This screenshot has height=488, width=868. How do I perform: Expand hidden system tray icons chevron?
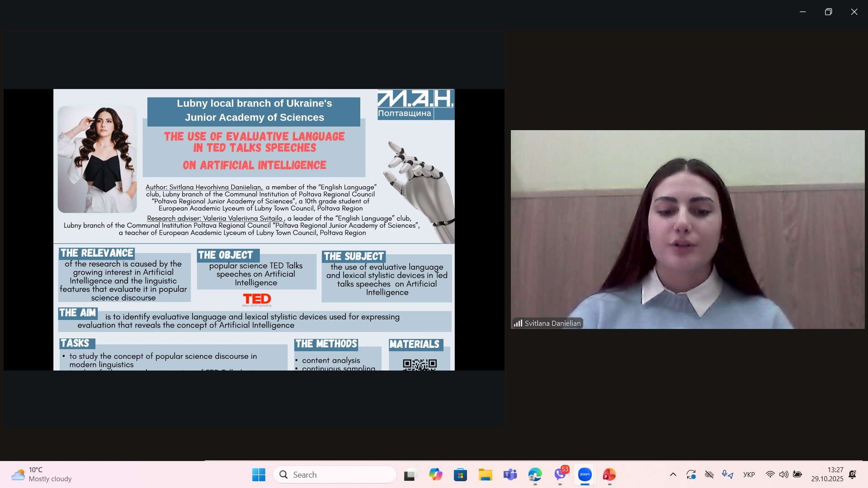(673, 474)
